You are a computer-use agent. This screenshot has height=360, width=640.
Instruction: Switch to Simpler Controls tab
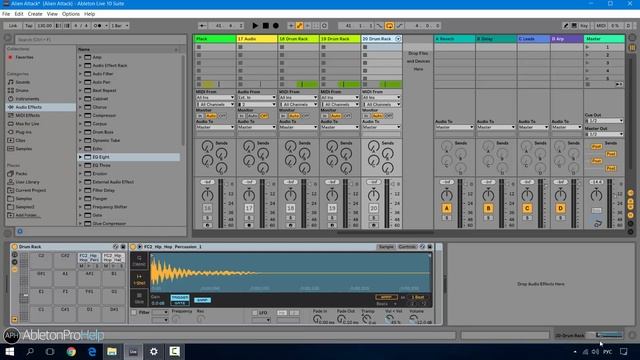click(x=407, y=247)
